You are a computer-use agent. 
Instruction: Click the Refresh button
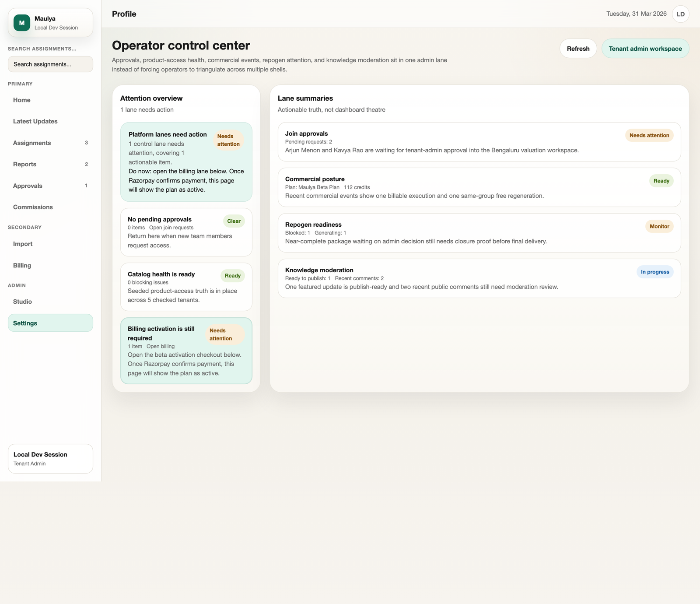[x=578, y=49]
